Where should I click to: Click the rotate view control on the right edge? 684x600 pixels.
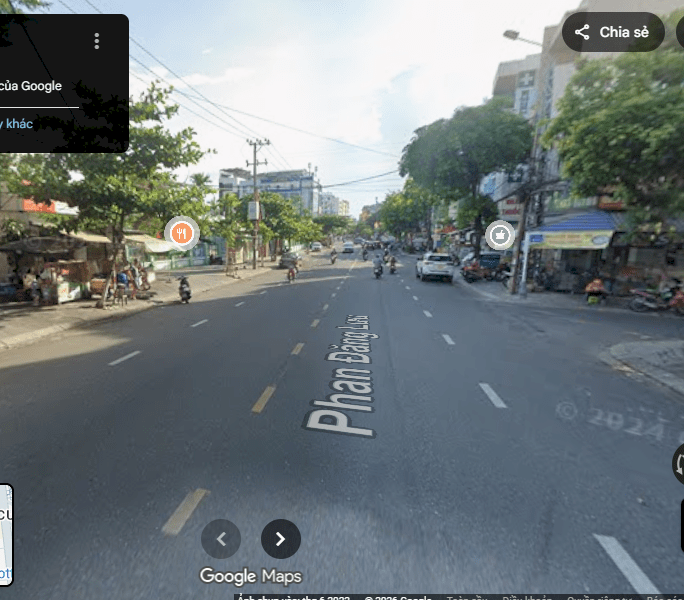[x=678, y=463]
